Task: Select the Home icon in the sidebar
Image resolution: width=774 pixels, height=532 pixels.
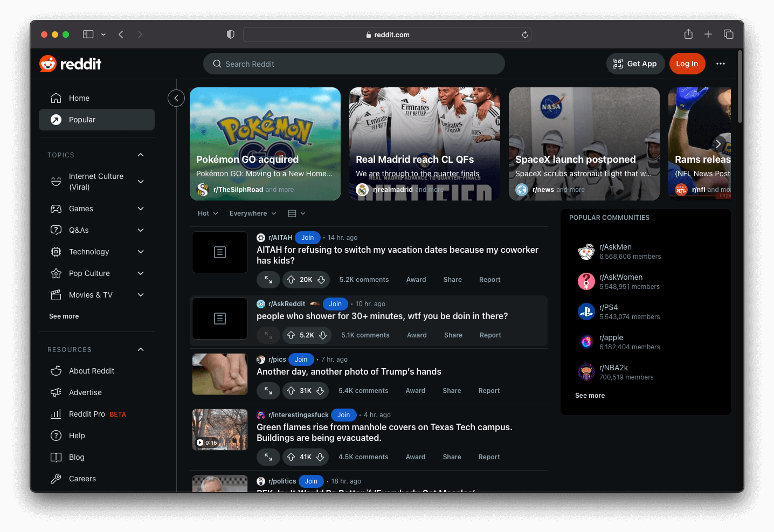Action: (56, 98)
